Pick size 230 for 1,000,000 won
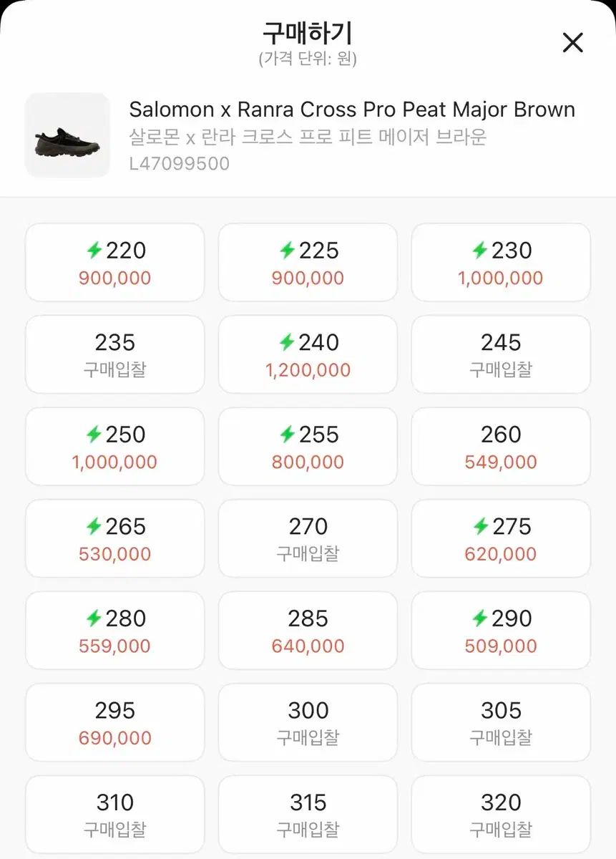The width and height of the screenshot is (616, 859). pos(501,262)
